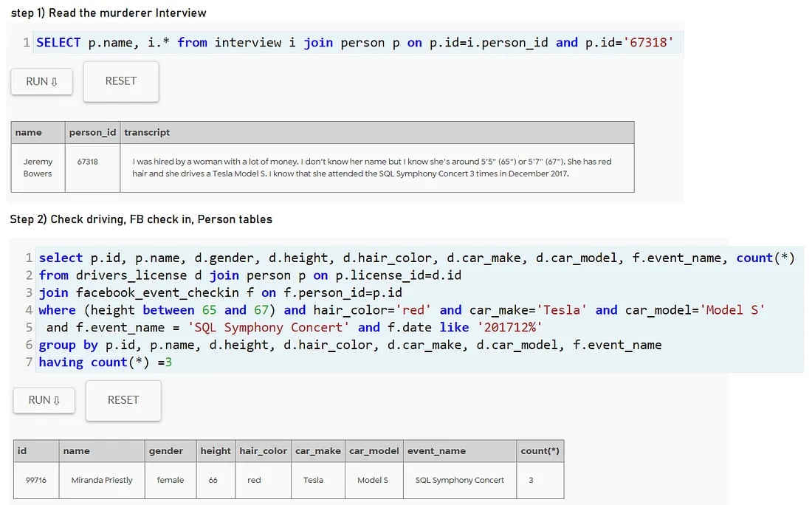Run the drivers_license join query
Screen dimensions: 812x505
[44, 400]
